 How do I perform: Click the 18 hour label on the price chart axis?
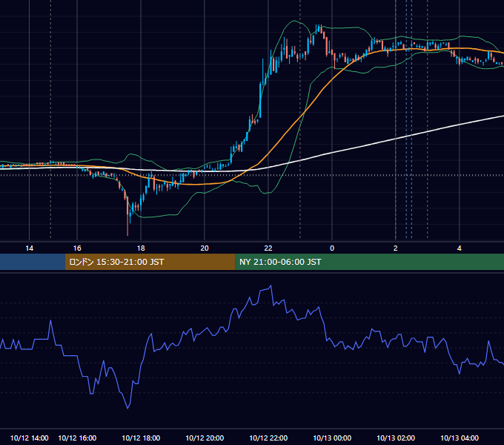pos(141,248)
